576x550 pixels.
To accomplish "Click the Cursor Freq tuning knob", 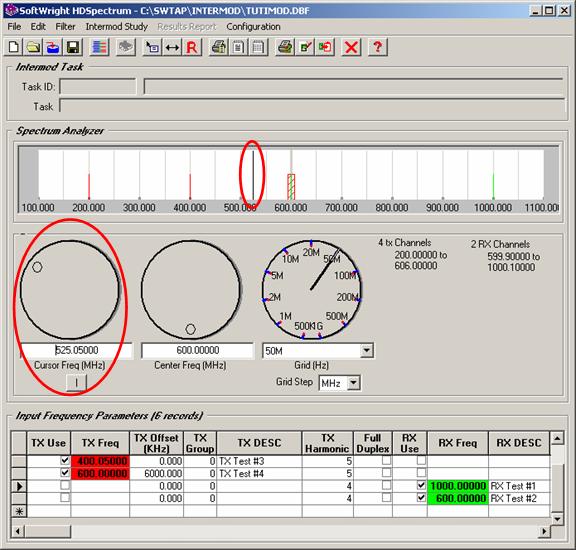I will coord(70,290).
